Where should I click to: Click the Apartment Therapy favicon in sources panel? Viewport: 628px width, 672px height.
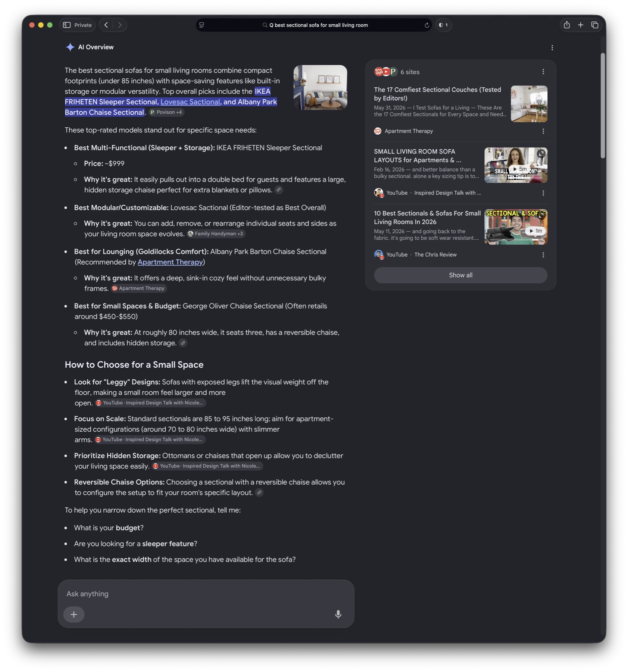(378, 131)
